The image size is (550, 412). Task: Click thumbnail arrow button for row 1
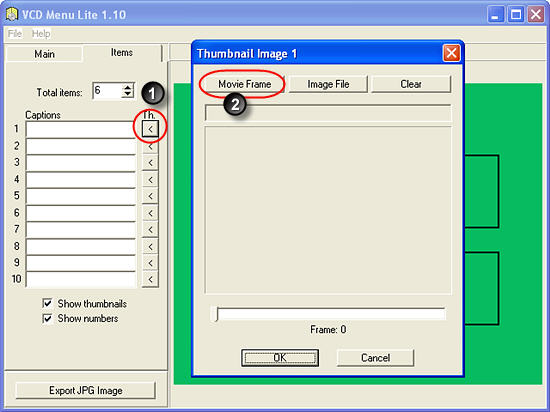(150, 129)
